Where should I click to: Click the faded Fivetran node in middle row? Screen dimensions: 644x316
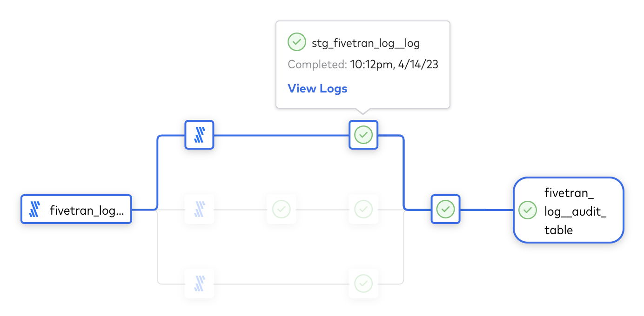tap(199, 209)
